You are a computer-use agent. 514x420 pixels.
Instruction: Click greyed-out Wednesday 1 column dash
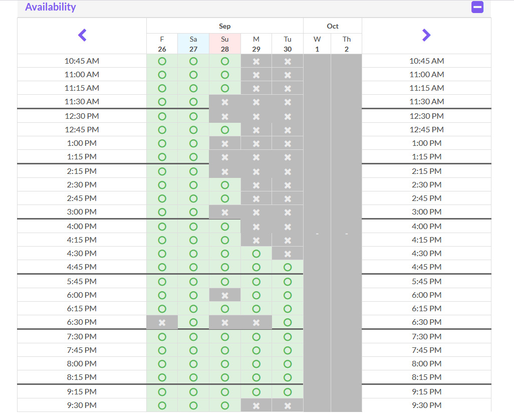tap(317, 234)
